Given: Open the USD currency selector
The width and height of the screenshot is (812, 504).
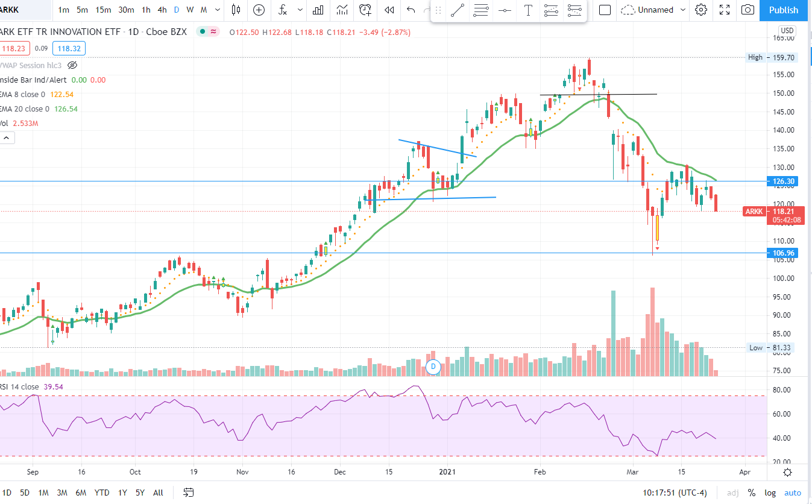Looking at the screenshot, I should pyautogui.click(x=787, y=31).
